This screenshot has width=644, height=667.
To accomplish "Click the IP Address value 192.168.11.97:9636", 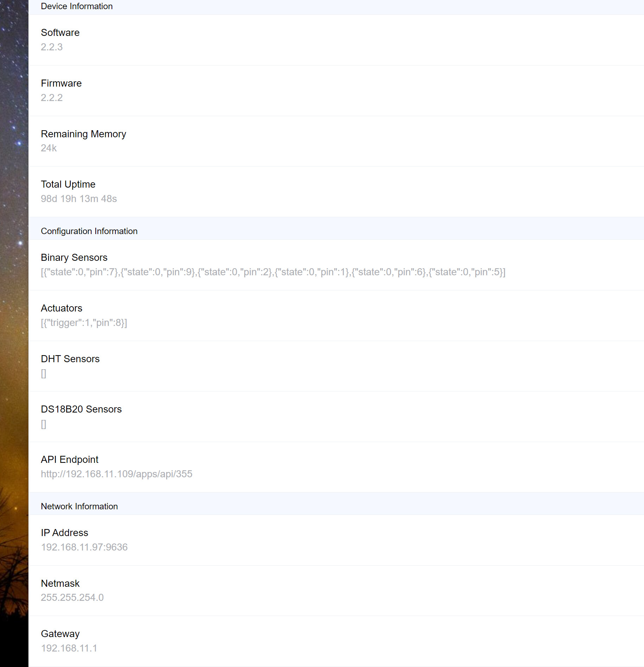I will coord(84,547).
